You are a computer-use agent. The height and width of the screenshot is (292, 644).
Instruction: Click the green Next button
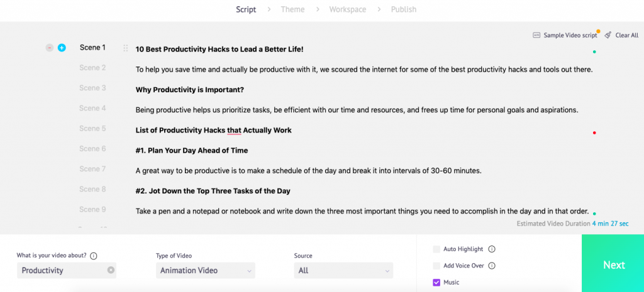click(x=613, y=263)
